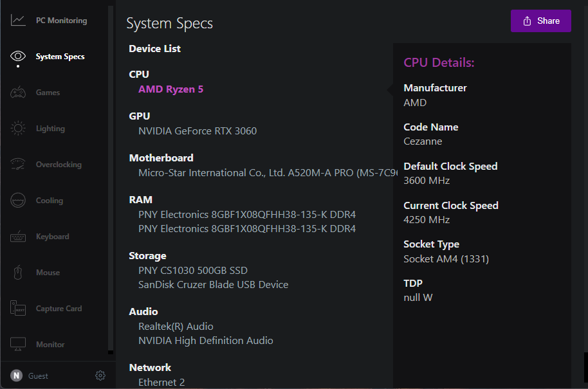Open Keyboard via keyboard icon
Viewport: 588px width, 389px height.
(x=18, y=237)
